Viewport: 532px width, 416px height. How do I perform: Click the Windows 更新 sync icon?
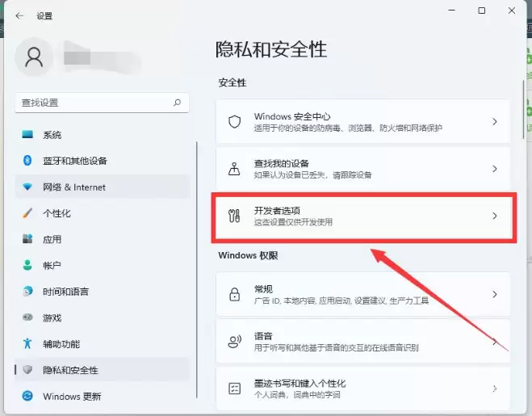[27, 396]
